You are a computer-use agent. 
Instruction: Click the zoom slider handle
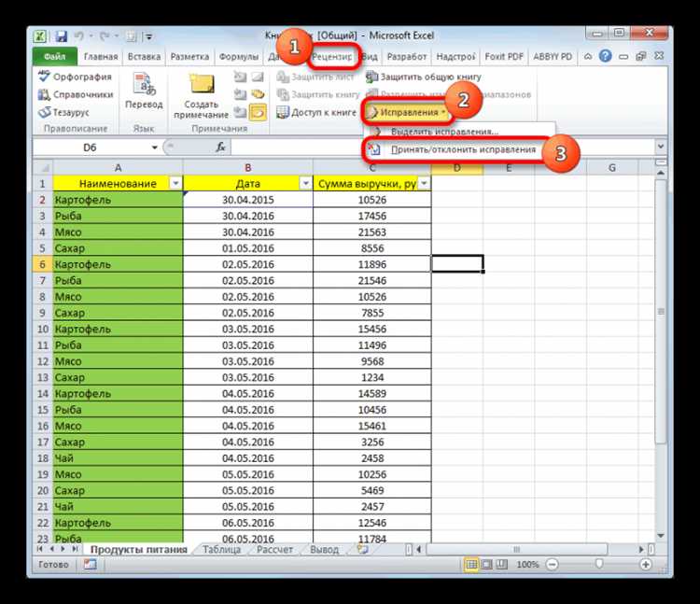pyautogui.click(x=599, y=564)
